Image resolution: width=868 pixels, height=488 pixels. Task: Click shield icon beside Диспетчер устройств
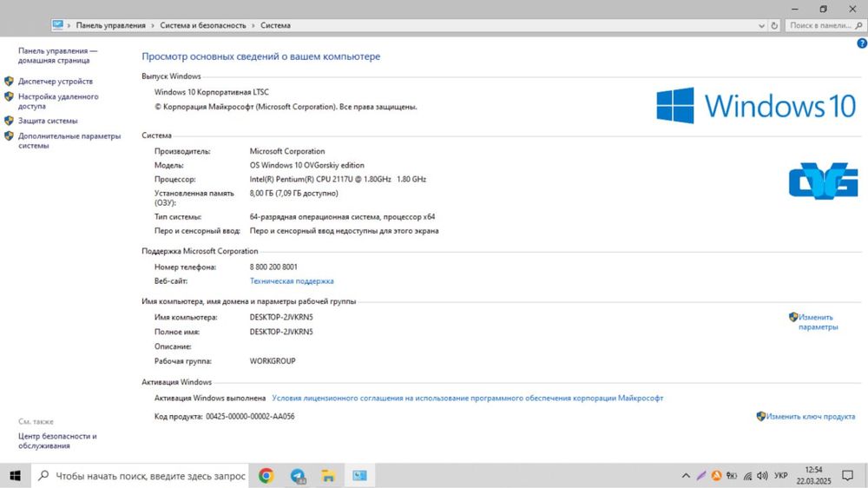pyautogui.click(x=9, y=82)
